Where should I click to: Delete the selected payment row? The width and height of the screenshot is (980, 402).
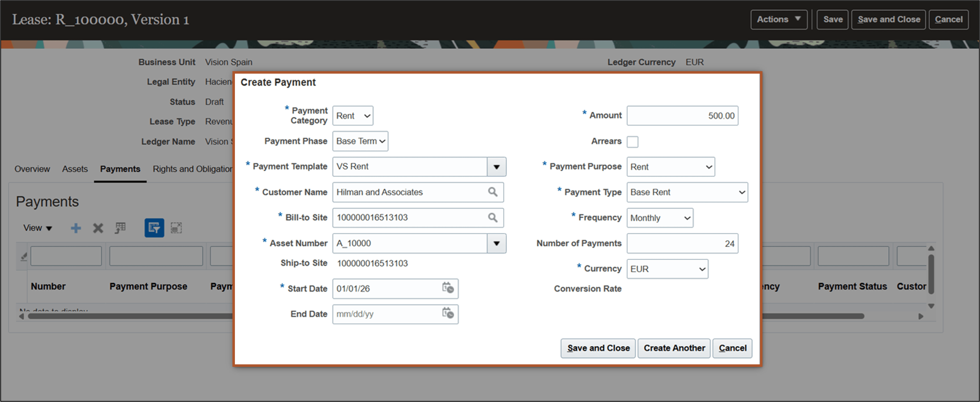click(98, 228)
